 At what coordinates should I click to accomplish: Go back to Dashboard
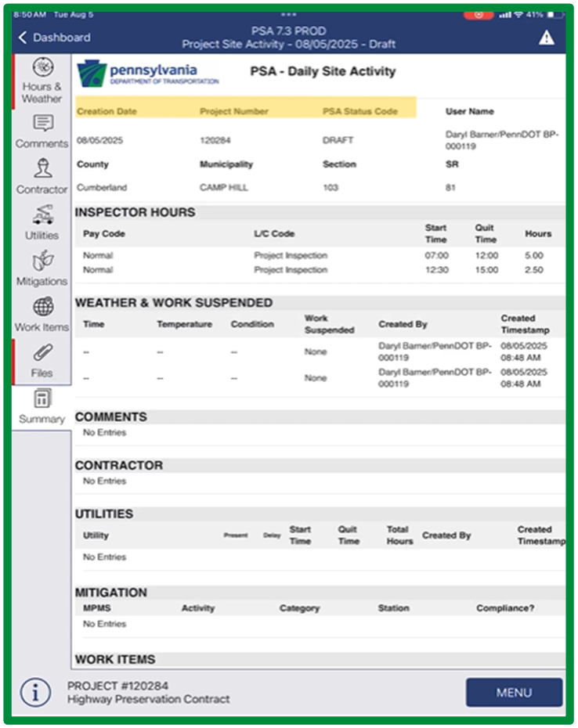click(x=54, y=38)
